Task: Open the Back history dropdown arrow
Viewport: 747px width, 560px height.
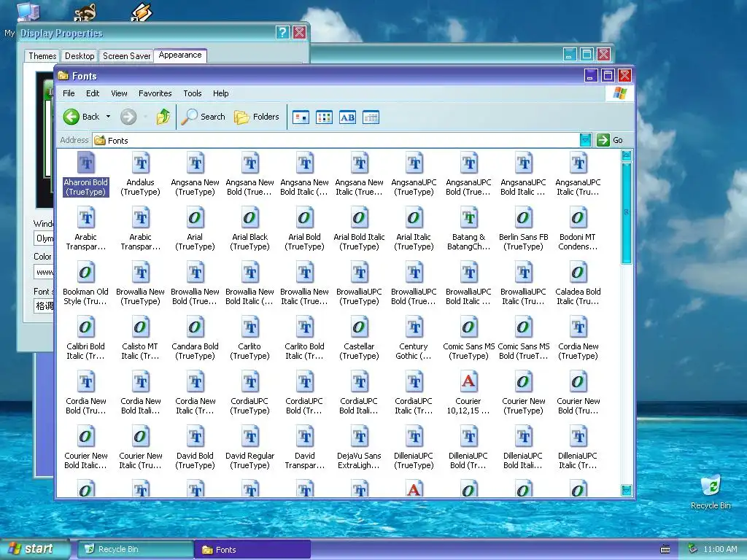Action: [x=108, y=117]
